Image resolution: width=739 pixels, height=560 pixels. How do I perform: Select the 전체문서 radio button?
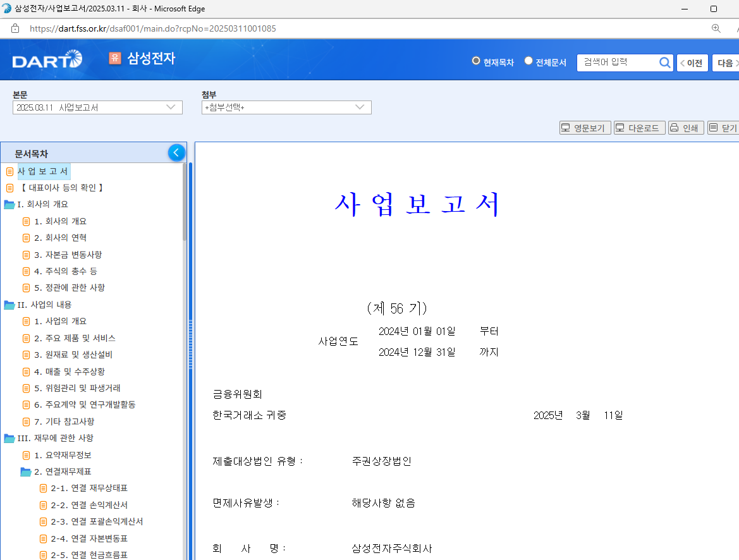click(x=528, y=61)
